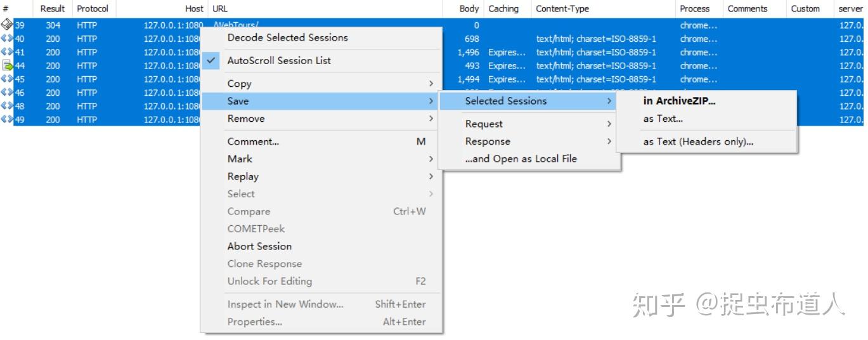This screenshot has height=340, width=868.
Task: Click the session 48 row icon
Action: tap(7, 106)
